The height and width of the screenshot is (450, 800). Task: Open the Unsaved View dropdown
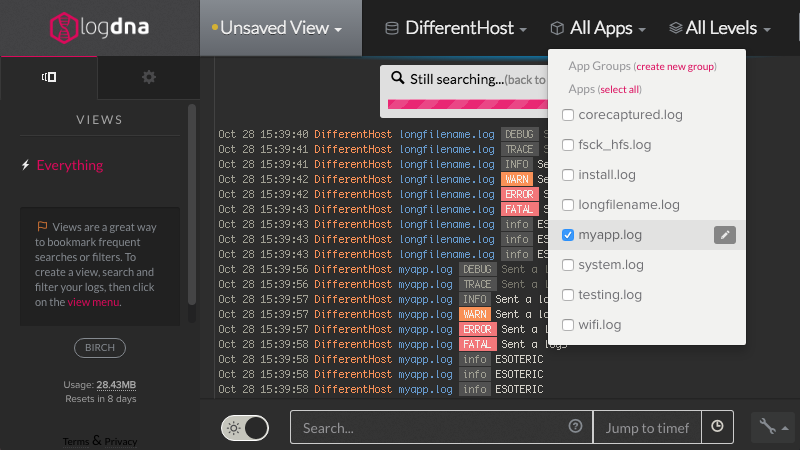click(281, 28)
